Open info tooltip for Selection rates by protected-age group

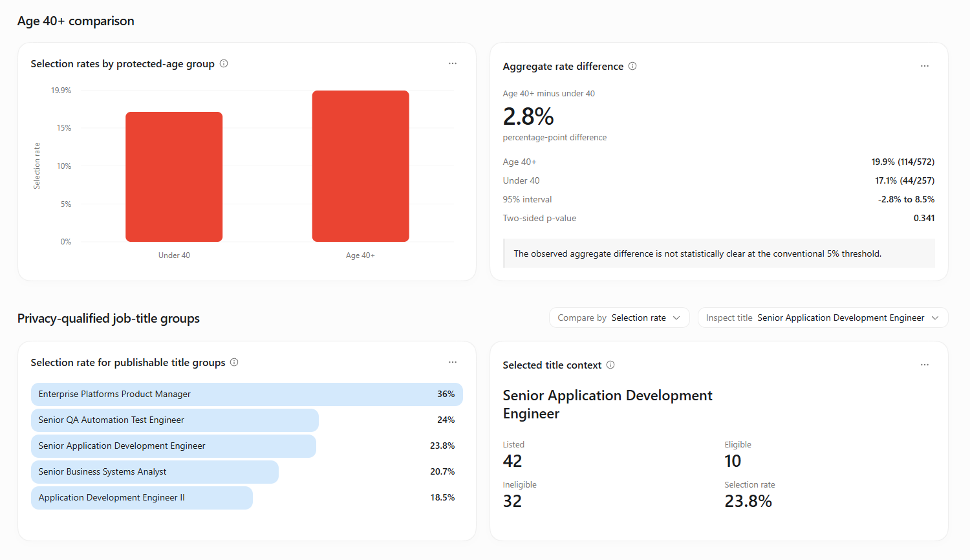coord(224,63)
